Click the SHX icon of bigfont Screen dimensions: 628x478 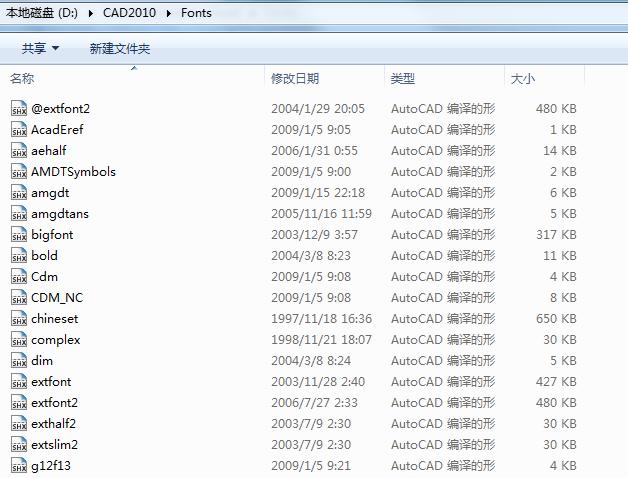19,234
